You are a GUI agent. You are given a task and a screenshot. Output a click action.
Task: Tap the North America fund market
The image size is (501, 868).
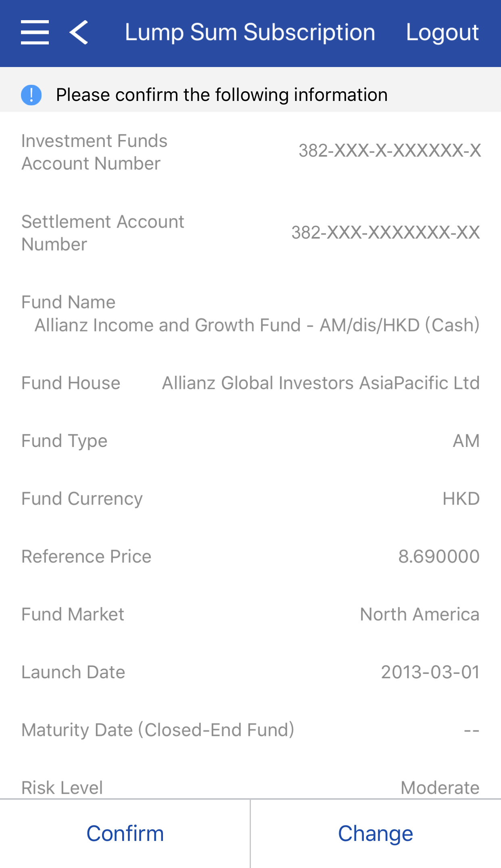(x=420, y=614)
